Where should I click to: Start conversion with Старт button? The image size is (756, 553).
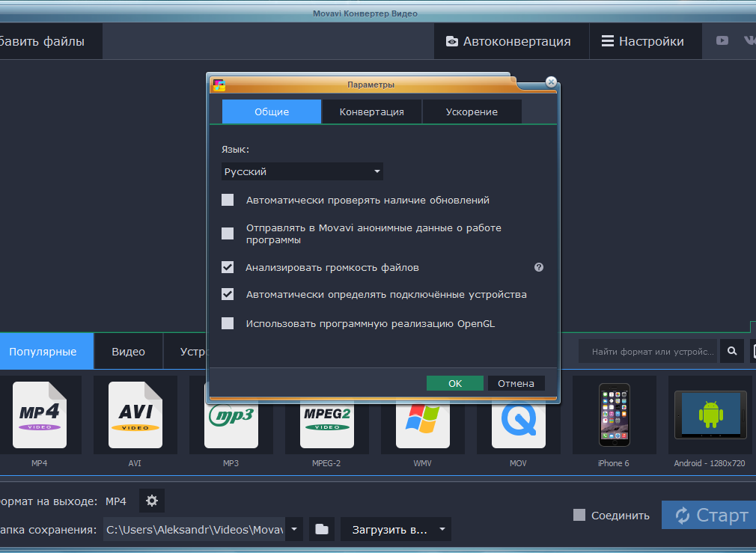tap(709, 515)
